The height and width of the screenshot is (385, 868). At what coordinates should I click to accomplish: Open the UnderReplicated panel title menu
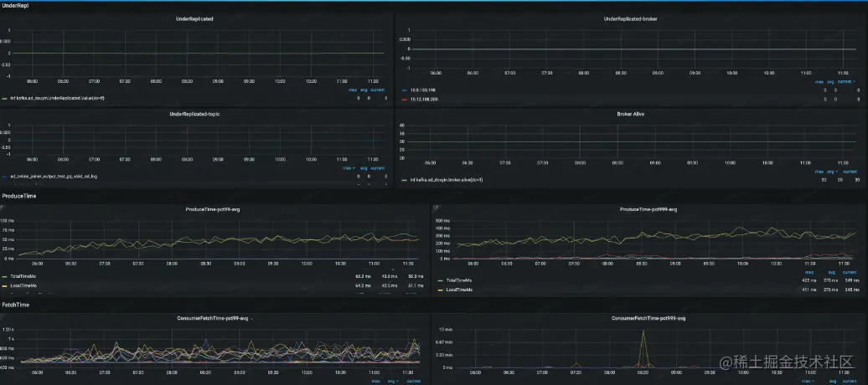pyautogui.click(x=194, y=18)
